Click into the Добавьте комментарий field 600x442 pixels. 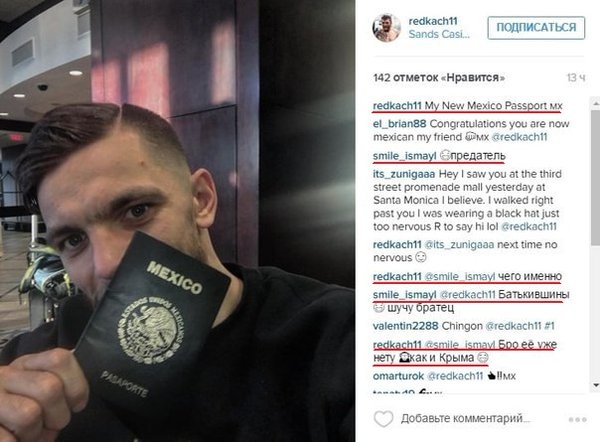pyautogui.click(x=465, y=419)
